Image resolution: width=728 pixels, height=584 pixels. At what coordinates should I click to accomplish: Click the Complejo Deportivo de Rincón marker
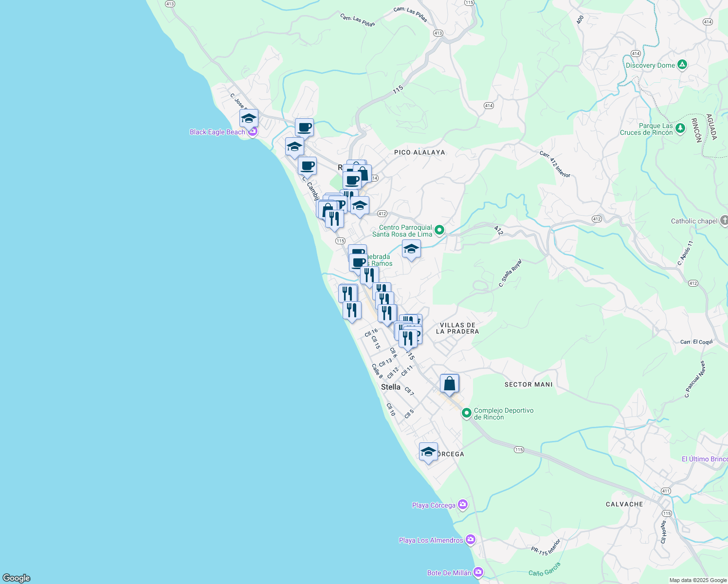coord(467,414)
